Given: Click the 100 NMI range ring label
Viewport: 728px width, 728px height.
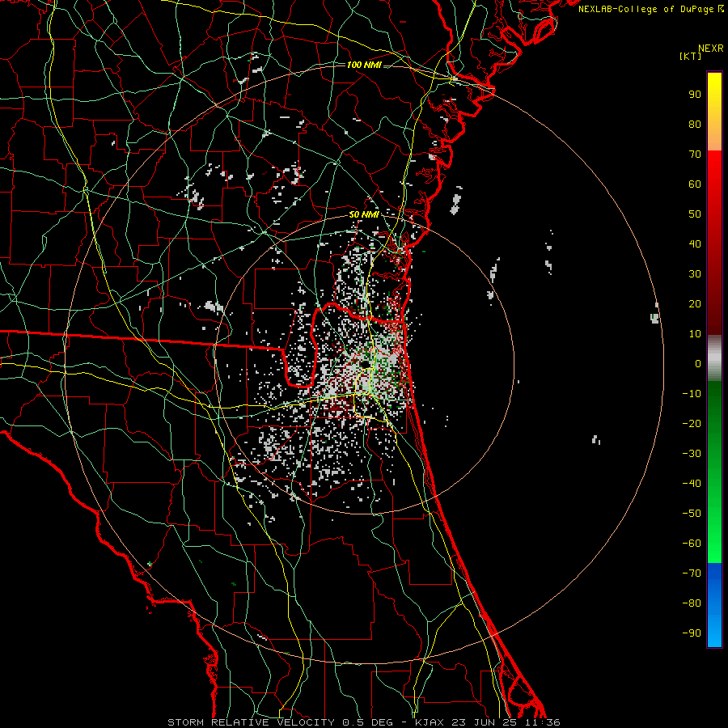Looking at the screenshot, I should 364,65.
